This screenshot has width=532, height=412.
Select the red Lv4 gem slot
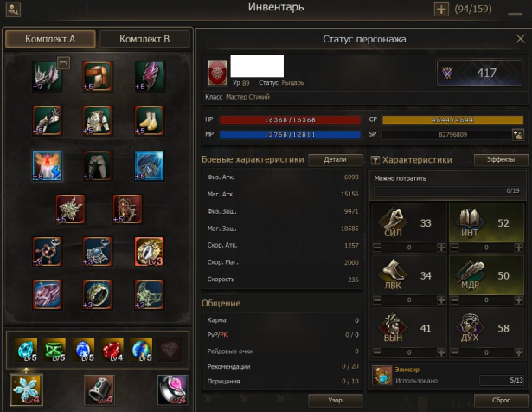[x=112, y=349]
